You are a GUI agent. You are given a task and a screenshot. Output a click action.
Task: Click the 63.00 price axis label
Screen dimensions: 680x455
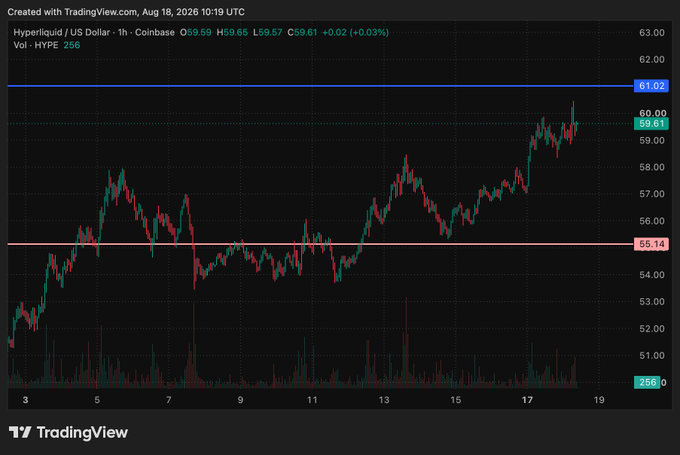(x=651, y=33)
